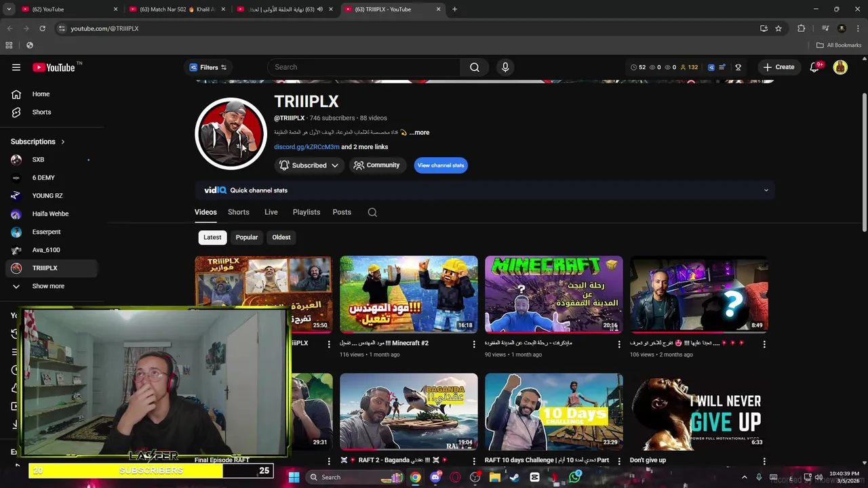Image resolution: width=868 pixels, height=488 pixels.
Task: Start voice search with microphone icon
Action: point(505,67)
